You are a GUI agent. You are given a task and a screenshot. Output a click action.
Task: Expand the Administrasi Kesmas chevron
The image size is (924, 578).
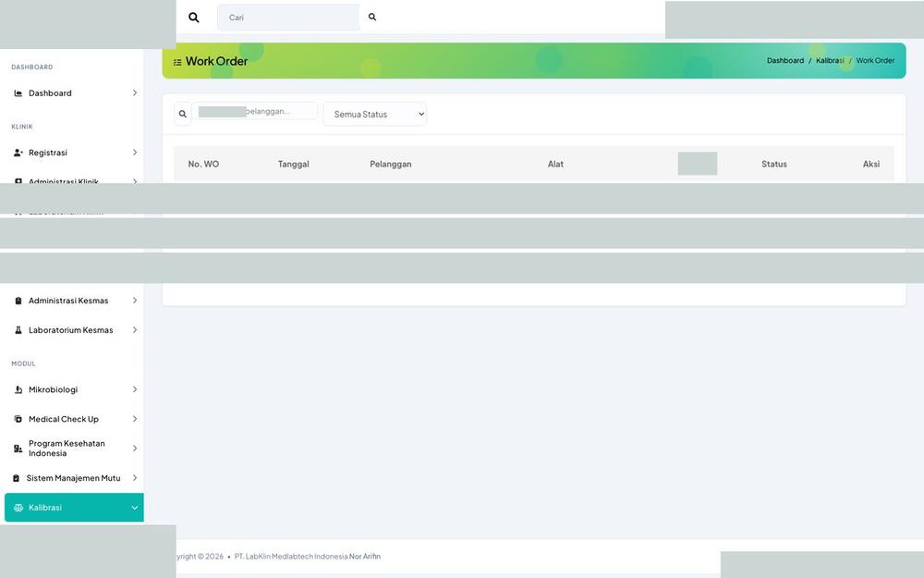pos(134,301)
